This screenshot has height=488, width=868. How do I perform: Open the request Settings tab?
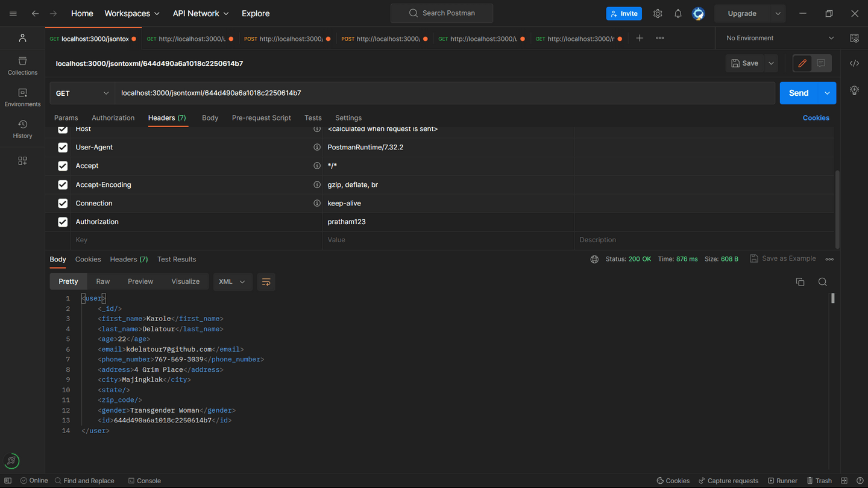tap(348, 118)
